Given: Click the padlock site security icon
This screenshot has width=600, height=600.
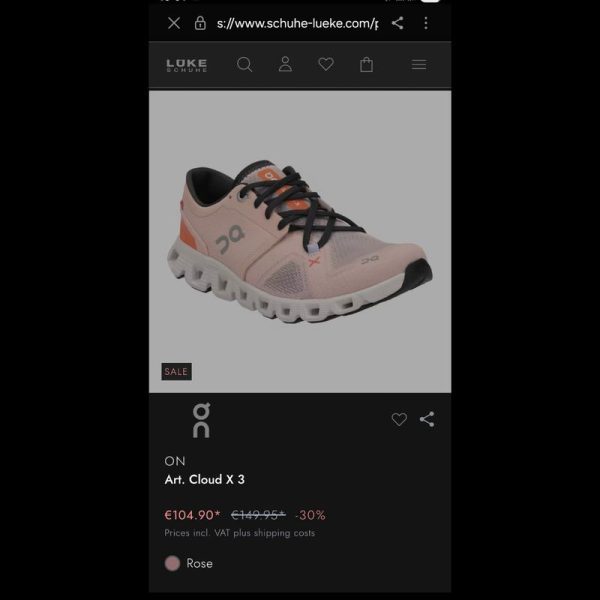Looking at the screenshot, I should (200, 23).
